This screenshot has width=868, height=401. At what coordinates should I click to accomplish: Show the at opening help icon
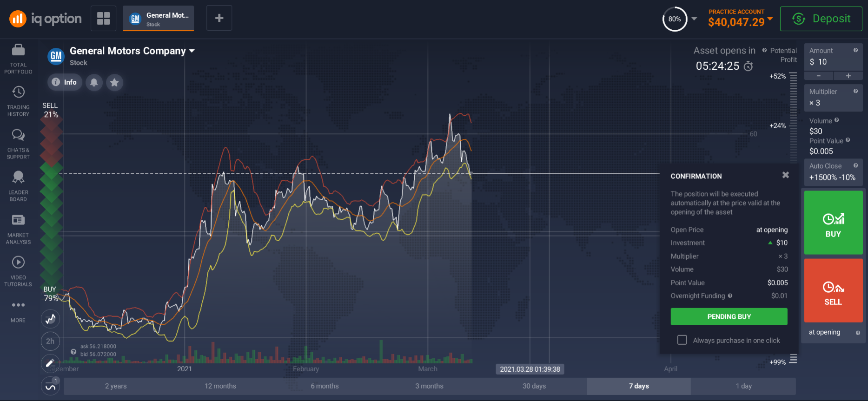click(858, 333)
